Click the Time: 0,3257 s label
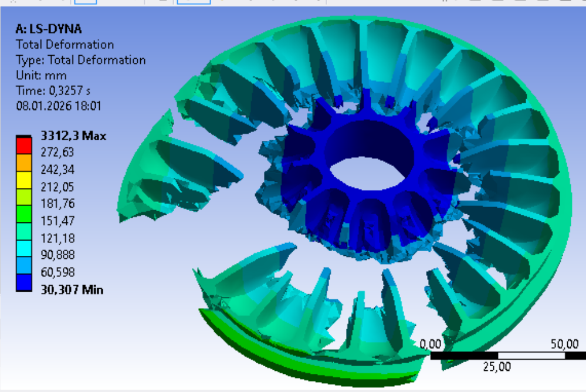 53,90
